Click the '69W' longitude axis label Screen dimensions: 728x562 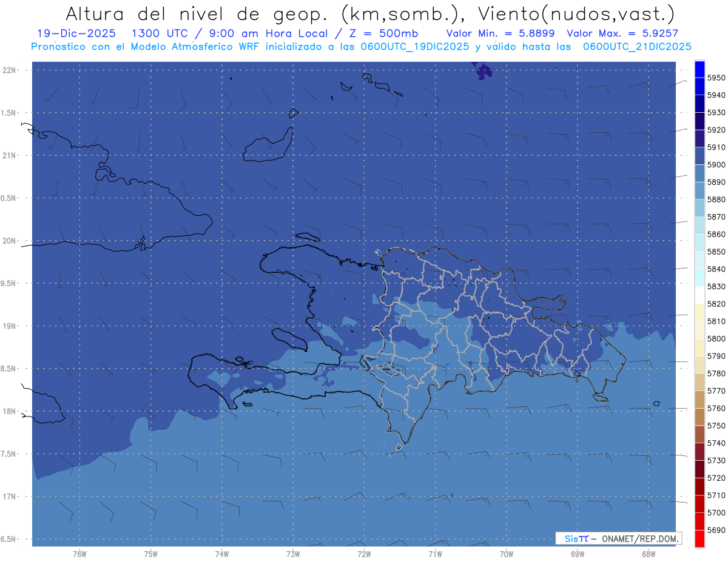click(578, 554)
